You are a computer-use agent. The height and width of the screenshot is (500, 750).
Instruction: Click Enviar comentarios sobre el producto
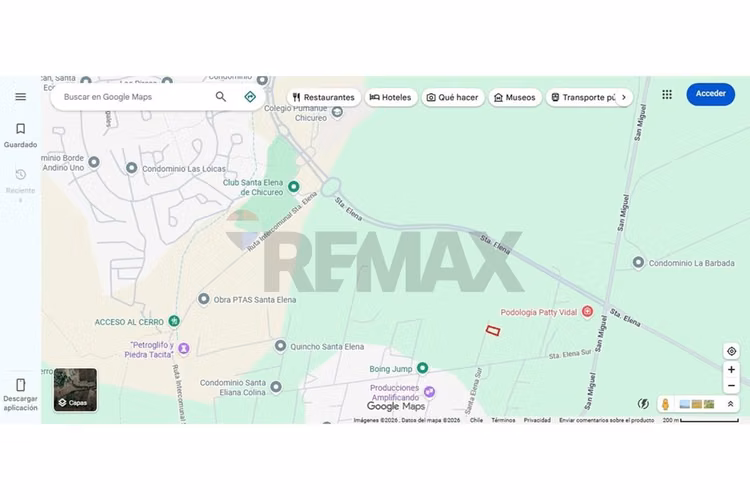(x=607, y=420)
